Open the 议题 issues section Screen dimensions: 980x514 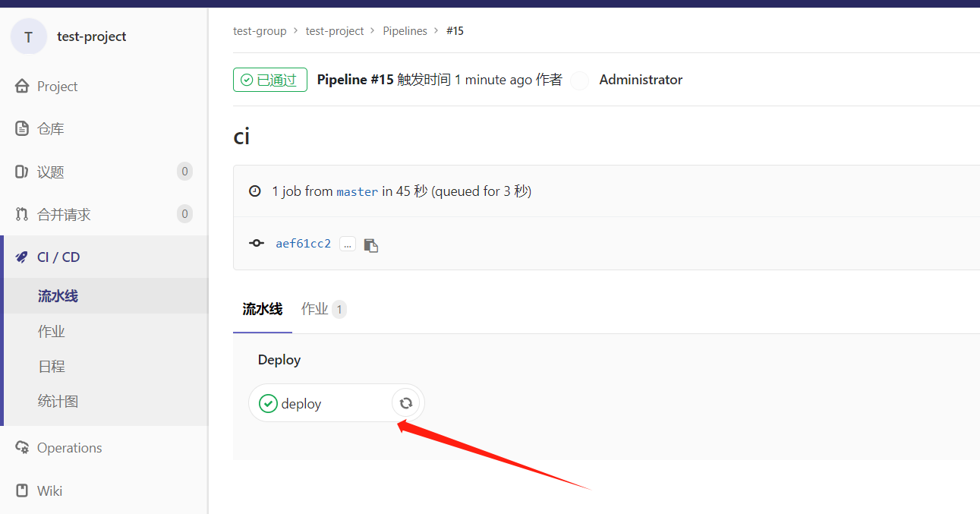[22, 171]
